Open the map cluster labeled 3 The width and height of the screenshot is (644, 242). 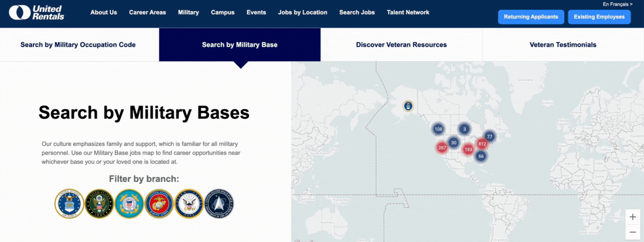[464, 129]
